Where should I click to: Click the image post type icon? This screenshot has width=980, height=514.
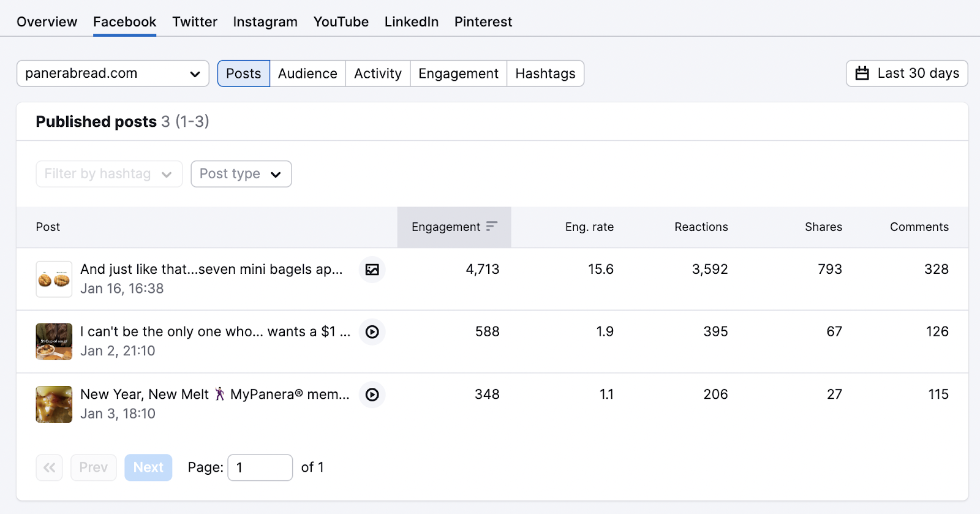pos(372,270)
